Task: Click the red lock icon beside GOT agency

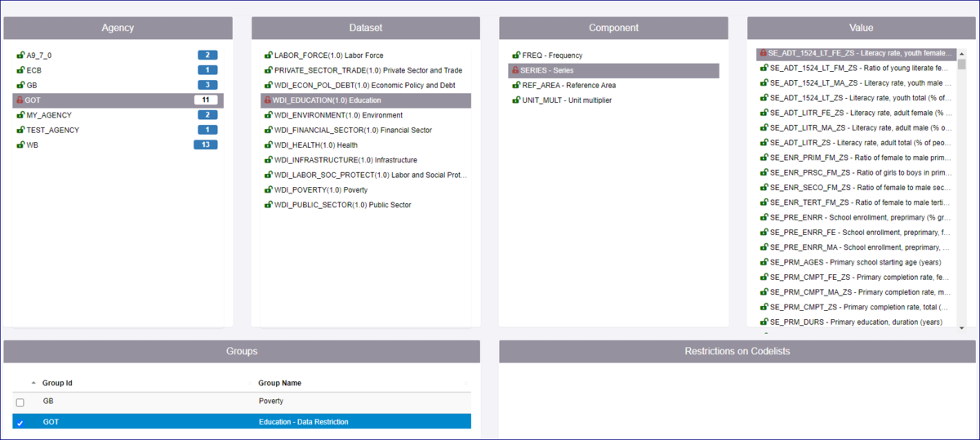Action: (x=20, y=100)
